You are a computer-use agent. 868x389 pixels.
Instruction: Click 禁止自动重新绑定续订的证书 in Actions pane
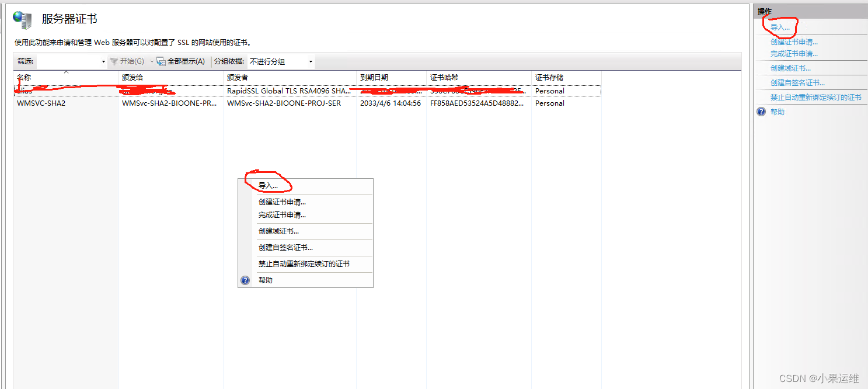(815, 98)
